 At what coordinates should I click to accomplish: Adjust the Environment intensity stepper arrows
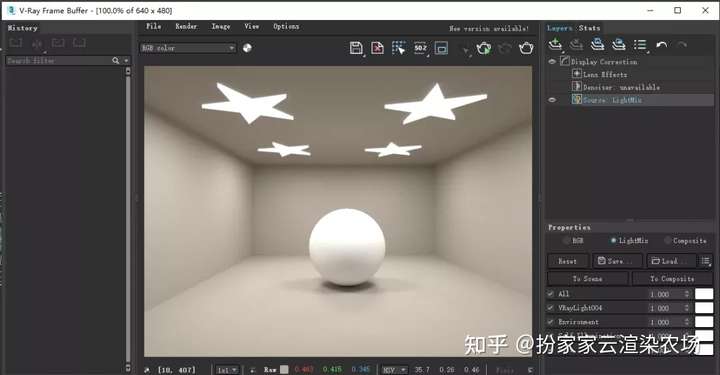[687, 322]
